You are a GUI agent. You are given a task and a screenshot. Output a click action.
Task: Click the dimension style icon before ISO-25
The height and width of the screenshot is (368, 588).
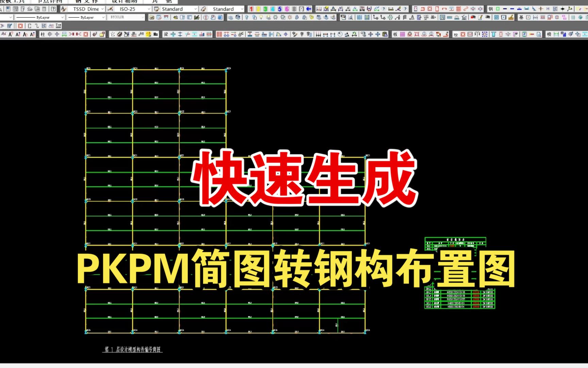pyautogui.click(x=110, y=9)
